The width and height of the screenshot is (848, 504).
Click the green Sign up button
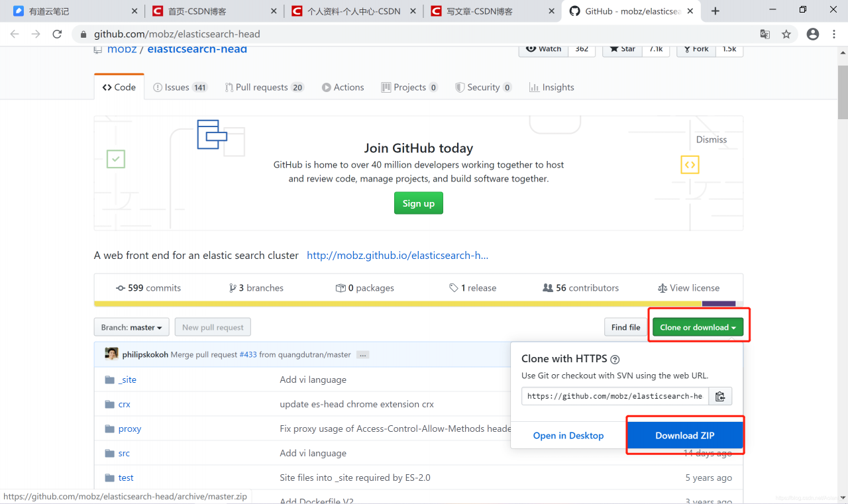(x=419, y=203)
